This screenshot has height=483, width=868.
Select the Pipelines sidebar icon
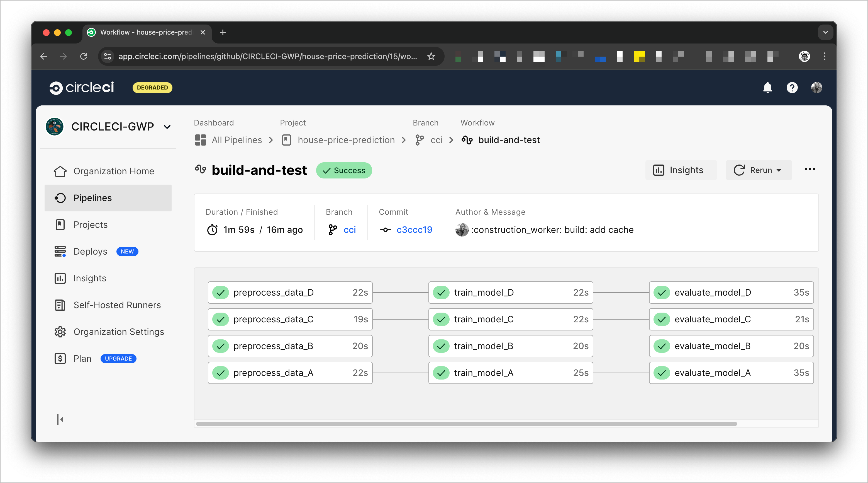(x=60, y=198)
